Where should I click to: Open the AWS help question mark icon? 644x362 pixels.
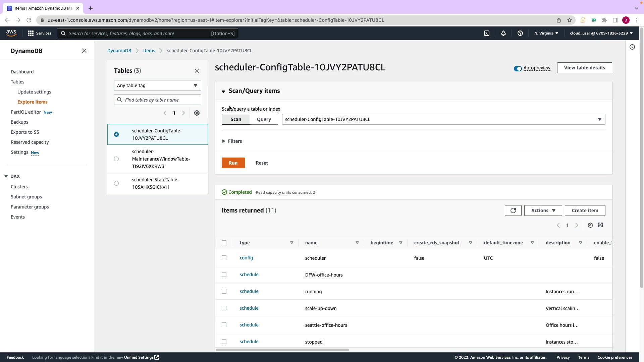[x=520, y=33]
